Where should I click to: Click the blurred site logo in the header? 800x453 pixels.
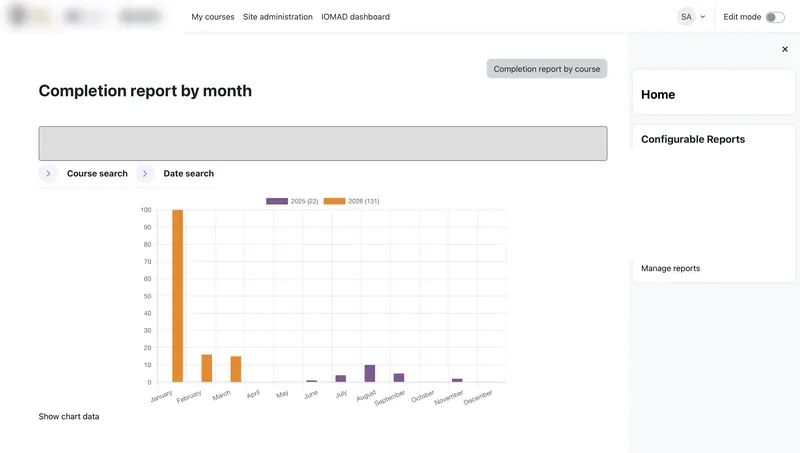click(x=85, y=16)
